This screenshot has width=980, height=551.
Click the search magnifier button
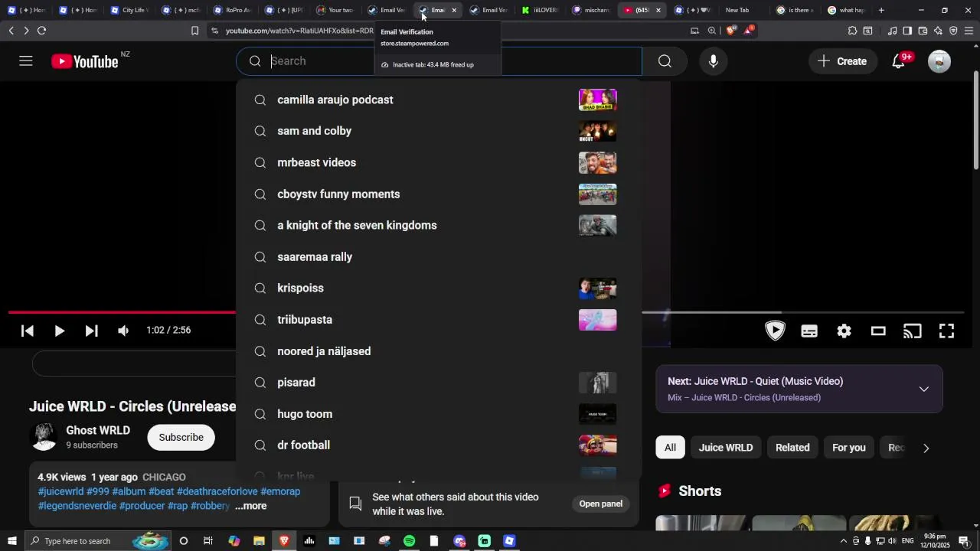point(665,61)
